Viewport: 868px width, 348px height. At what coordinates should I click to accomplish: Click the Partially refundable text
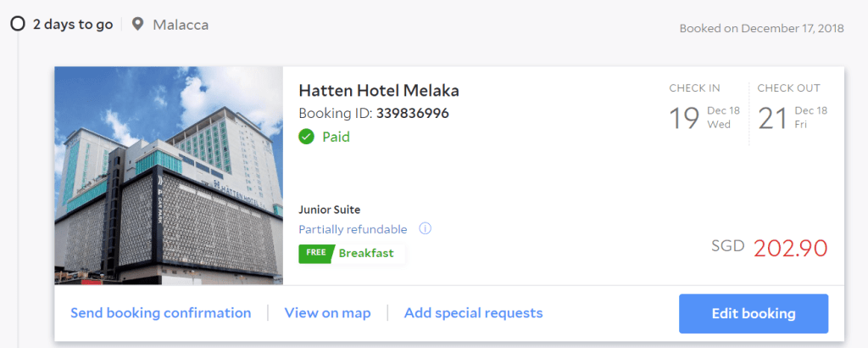[x=353, y=229]
